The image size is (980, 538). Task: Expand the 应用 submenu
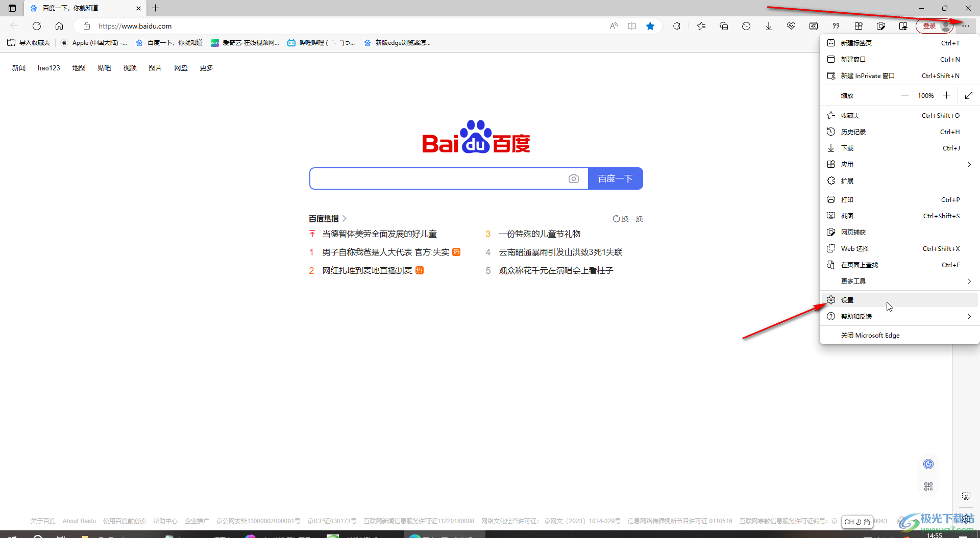click(x=899, y=164)
